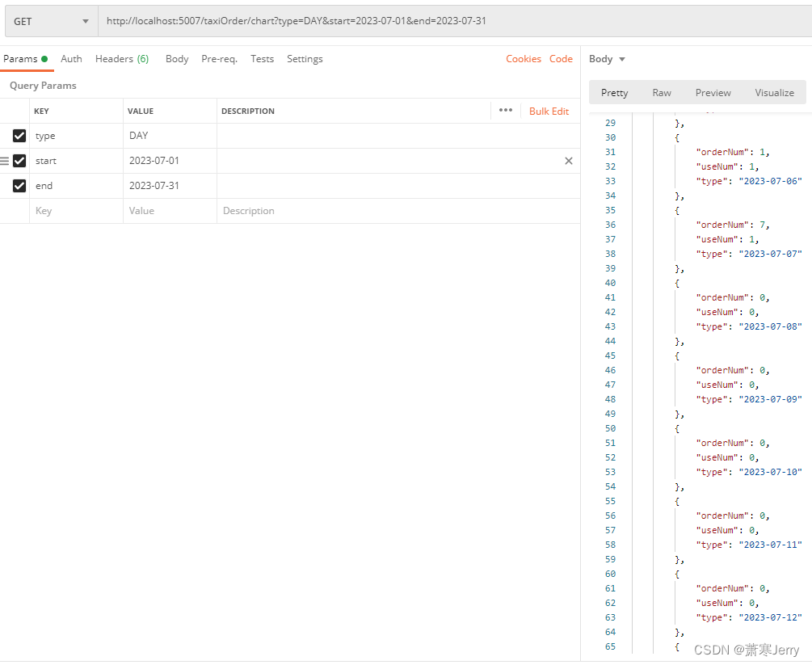Click the "2023-07-06" type value

[770, 181]
